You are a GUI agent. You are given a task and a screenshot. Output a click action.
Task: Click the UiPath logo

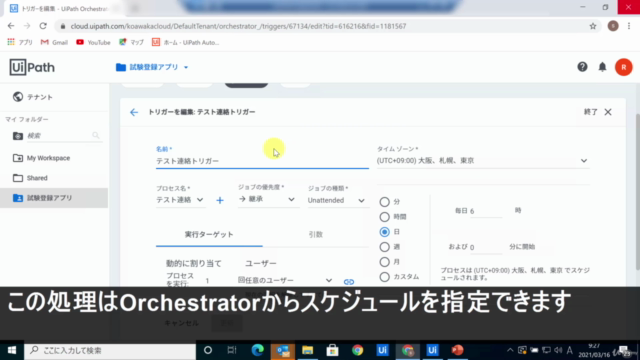32,67
